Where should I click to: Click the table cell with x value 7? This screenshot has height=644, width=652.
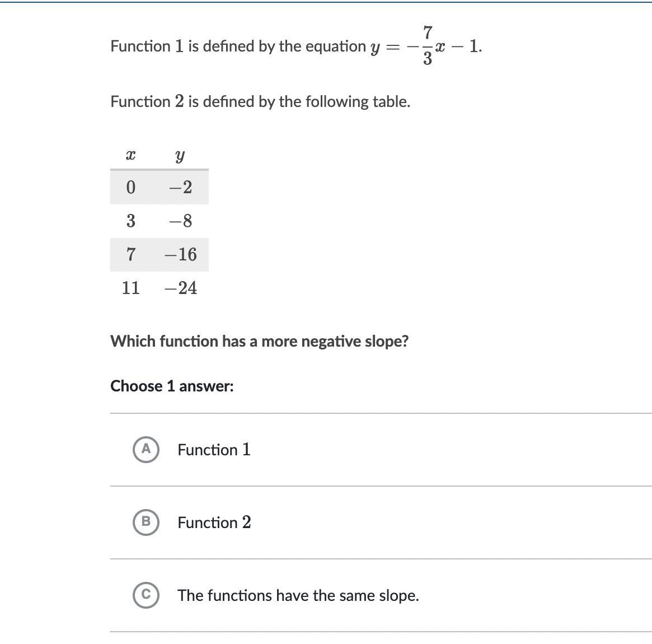[130, 254]
